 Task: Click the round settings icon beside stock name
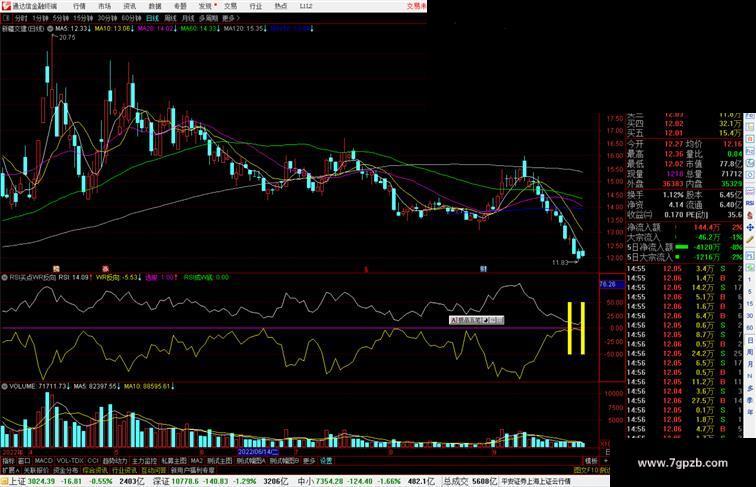[x=50, y=29]
